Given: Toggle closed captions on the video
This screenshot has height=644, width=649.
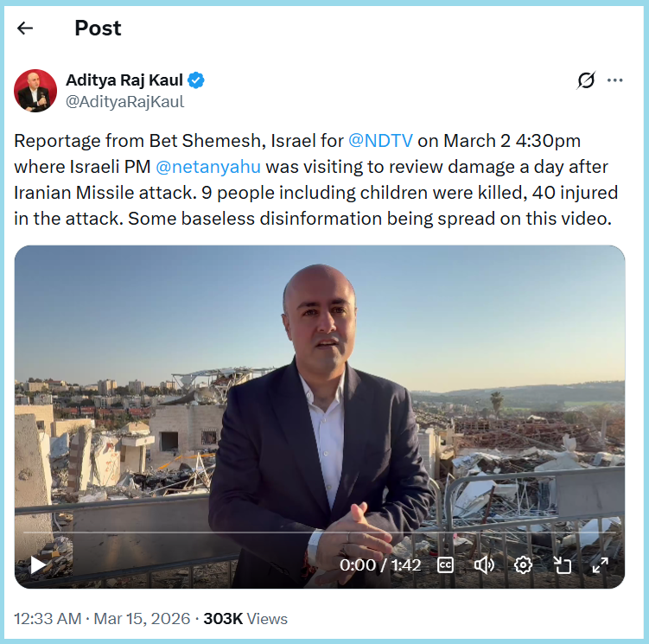Looking at the screenshot, I should click(x=445, y=564).
